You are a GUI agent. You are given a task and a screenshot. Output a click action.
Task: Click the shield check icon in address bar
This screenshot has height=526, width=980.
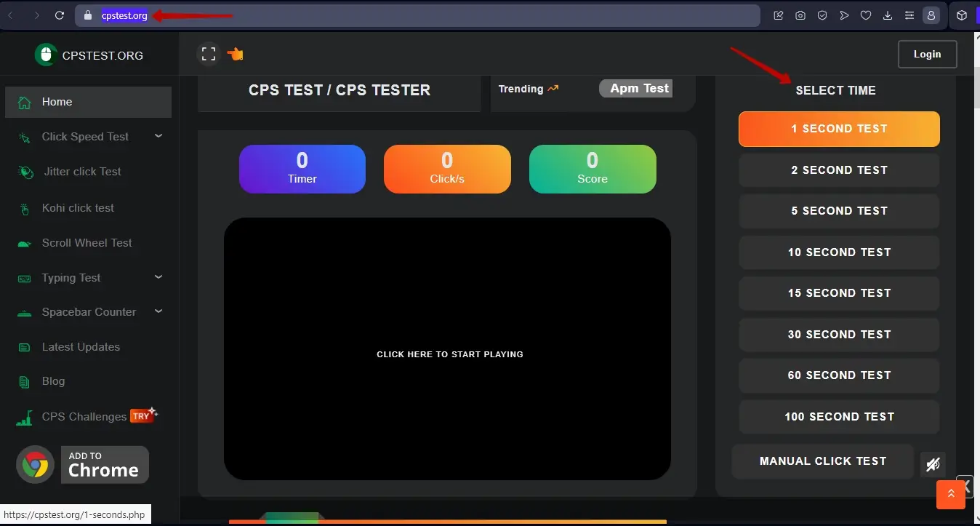(822, 15)
